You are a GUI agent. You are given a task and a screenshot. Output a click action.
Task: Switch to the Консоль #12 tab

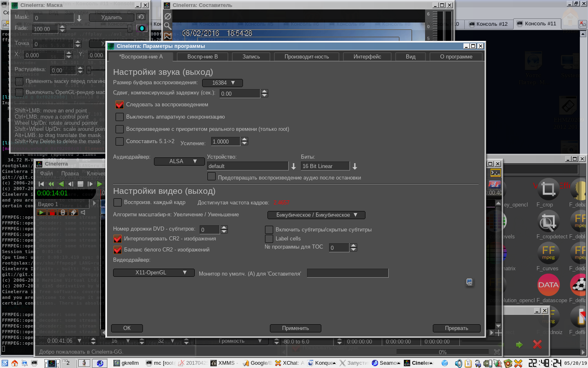488,24
